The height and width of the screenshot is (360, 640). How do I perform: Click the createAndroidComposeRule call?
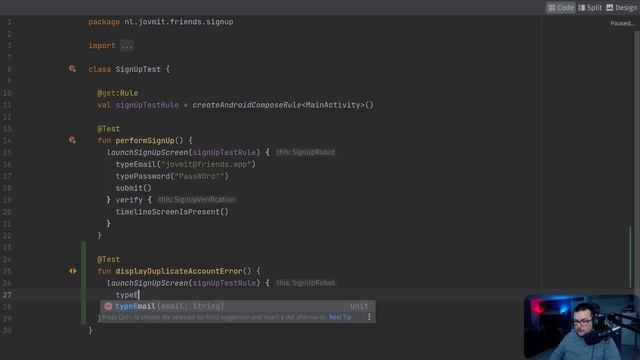click(247, 105)
